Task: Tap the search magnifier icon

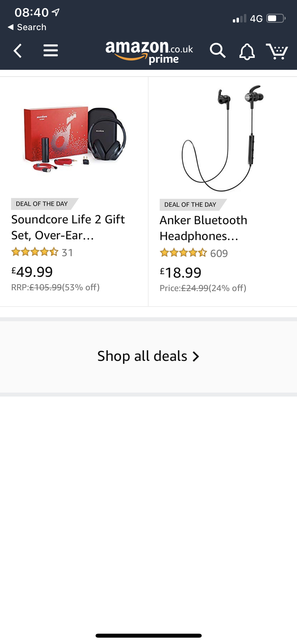Action: coord(218,50)
